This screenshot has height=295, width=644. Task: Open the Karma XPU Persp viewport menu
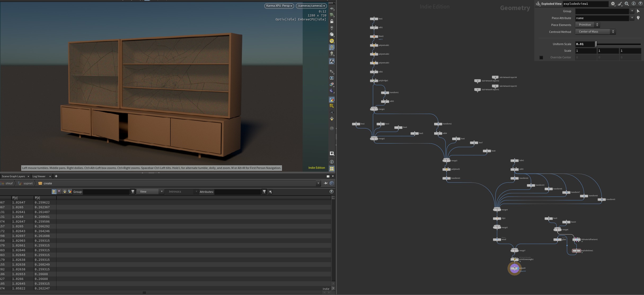coord(279,6)
